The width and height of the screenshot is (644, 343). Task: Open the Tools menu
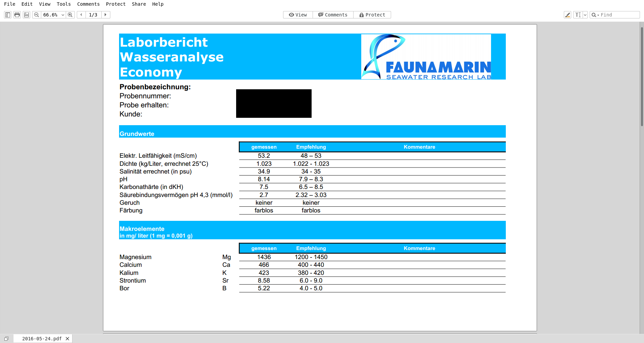point(63,4)
